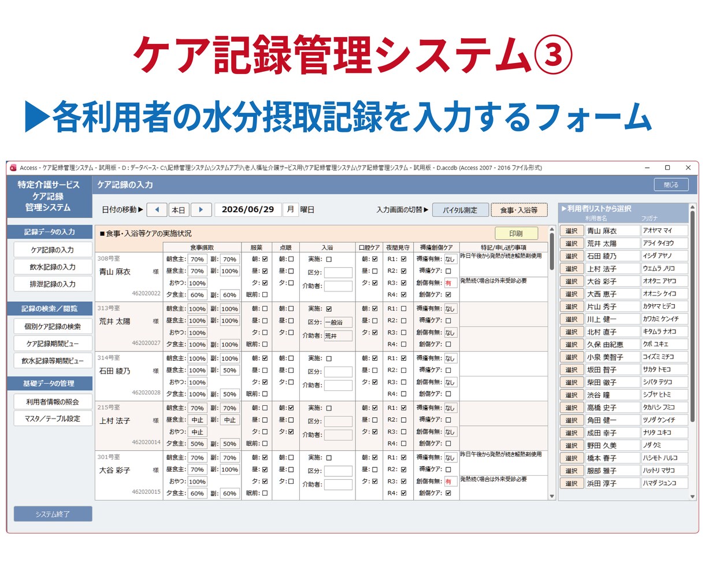
Task: Open 飲水記録等期間ビュー in sidebar
Action: click(x=53, y=361)
